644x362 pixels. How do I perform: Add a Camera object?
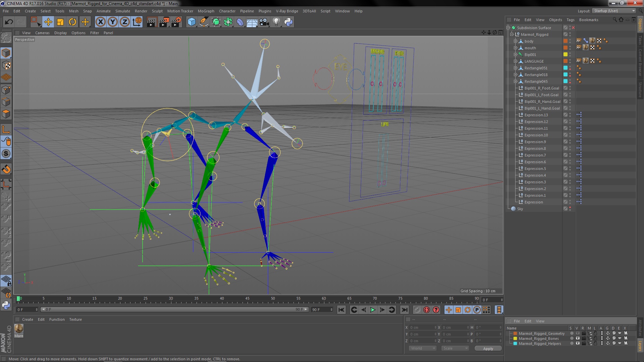(x=264, y=22)
